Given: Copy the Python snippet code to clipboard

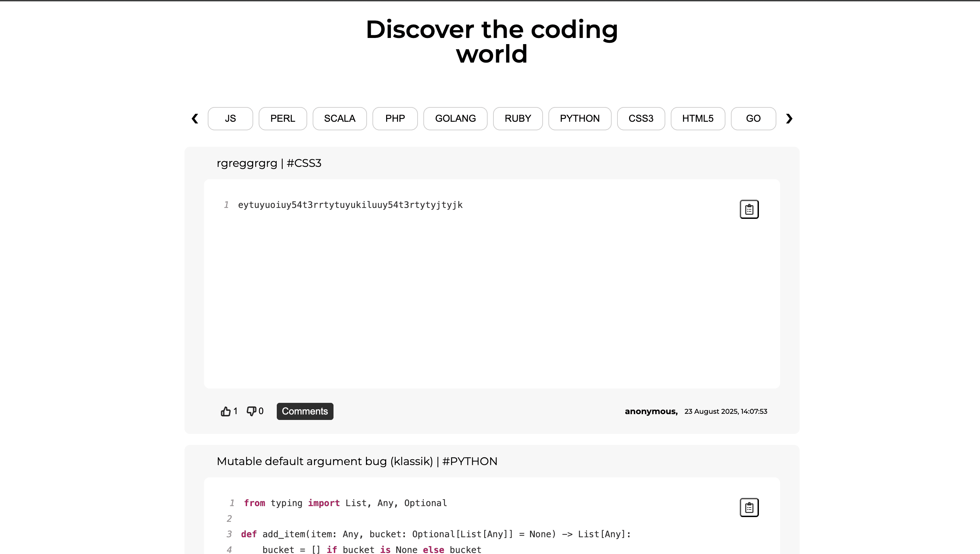Looking at the screenshot, I should 749,507.
